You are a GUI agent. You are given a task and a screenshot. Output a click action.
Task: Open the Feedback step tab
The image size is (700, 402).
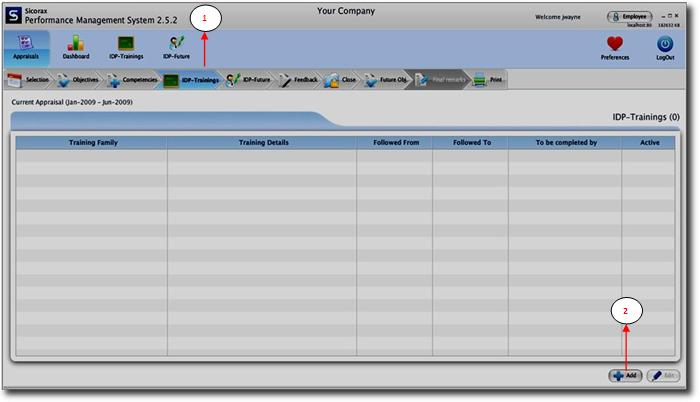300,80
